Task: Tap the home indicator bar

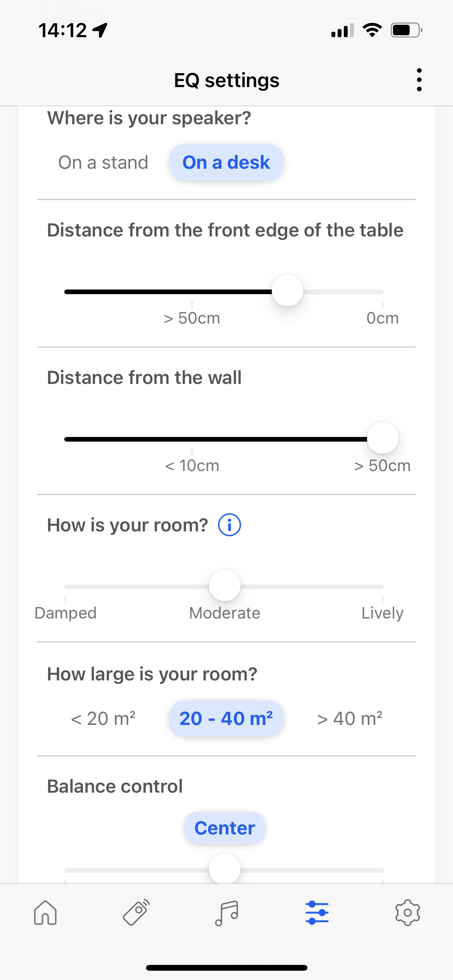Action: click(x=226, y=968)
